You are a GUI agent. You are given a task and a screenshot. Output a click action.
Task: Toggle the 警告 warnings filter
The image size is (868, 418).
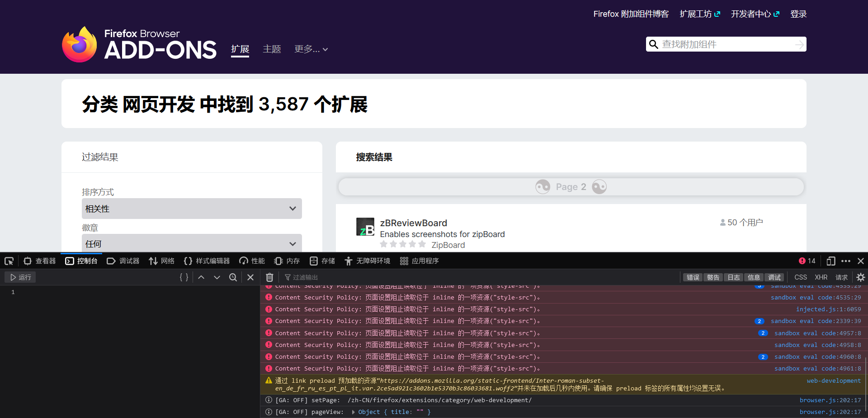tap(713, 277)
